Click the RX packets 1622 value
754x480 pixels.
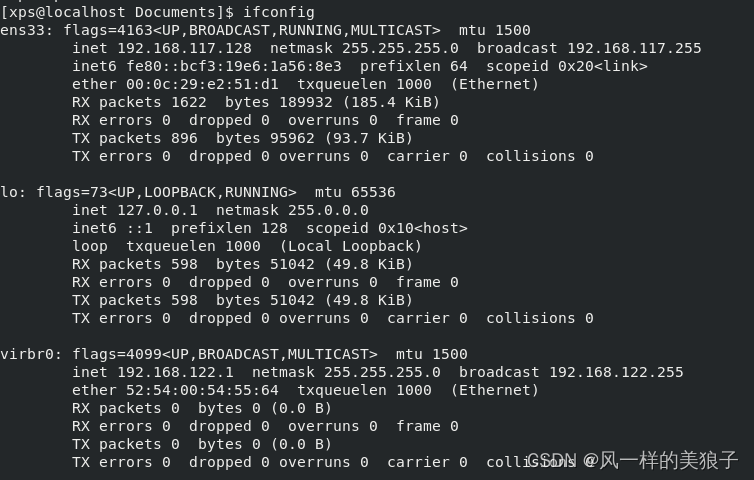[x=189, y=102]
